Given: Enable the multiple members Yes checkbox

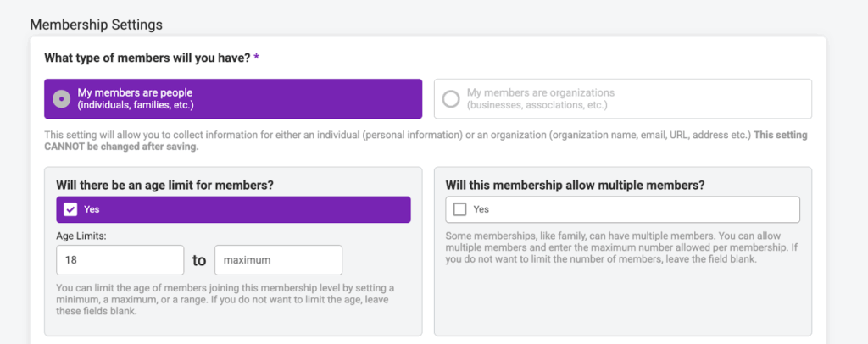Looking at the screenshot, I should tap(459, 209).
